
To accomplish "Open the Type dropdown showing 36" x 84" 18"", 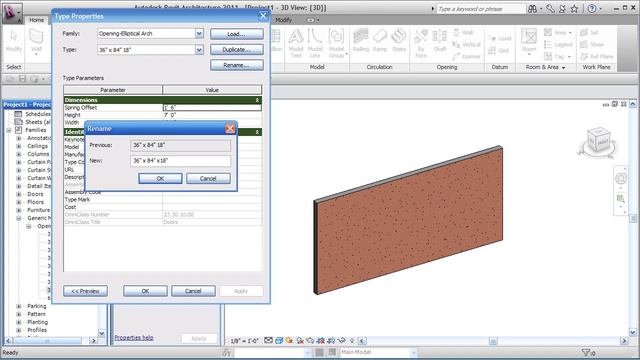I will pyautogui.click(x=199, y=50).
